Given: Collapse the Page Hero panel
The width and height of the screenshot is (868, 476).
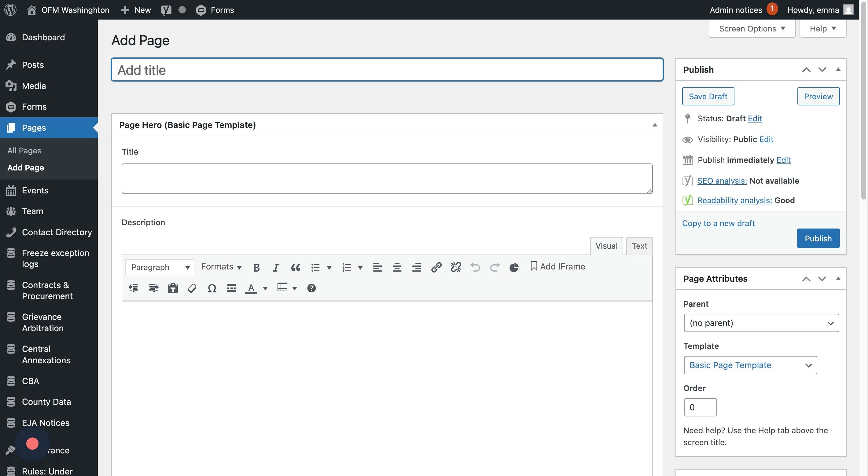Looking at the screenshot, I should (655, 125).
